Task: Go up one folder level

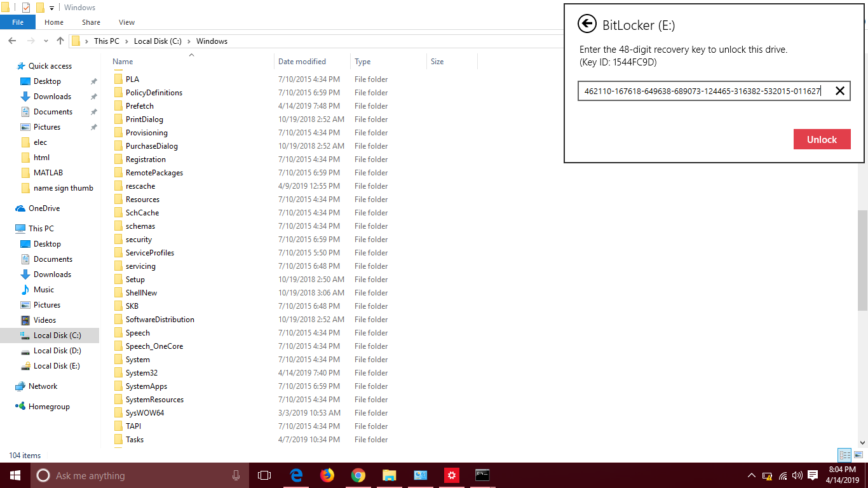Action: (x=60, y=41)
